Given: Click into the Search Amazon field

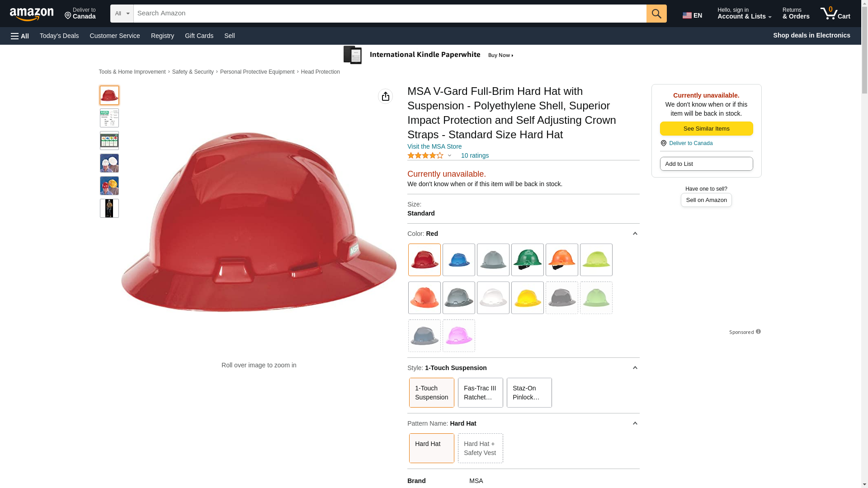Looking at the screenshot, I should [390, 14].
